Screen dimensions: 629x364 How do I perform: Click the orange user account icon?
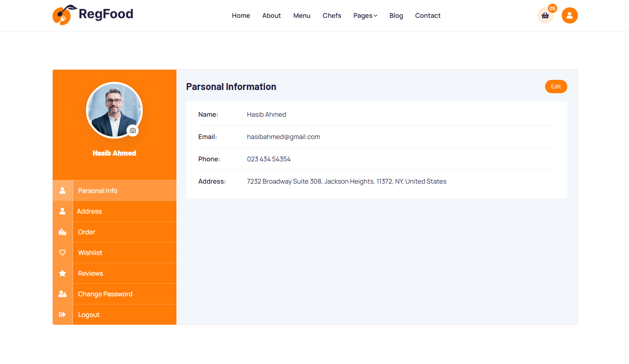(569, 15)
